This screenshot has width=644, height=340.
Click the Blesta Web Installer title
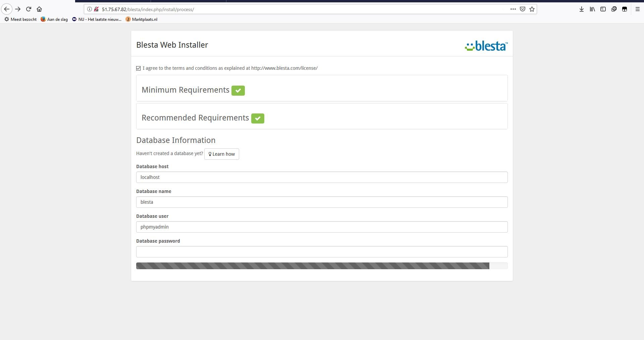pyautogui.click(x=172, y=45)
